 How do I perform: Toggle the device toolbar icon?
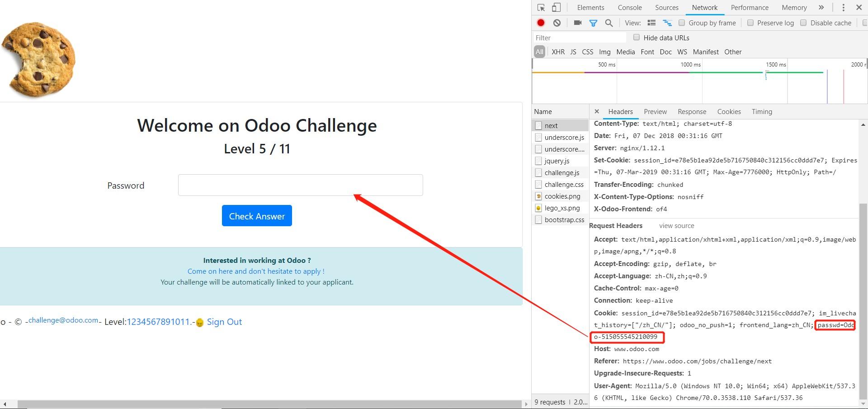pyautogui.click(x=556, y=7)
